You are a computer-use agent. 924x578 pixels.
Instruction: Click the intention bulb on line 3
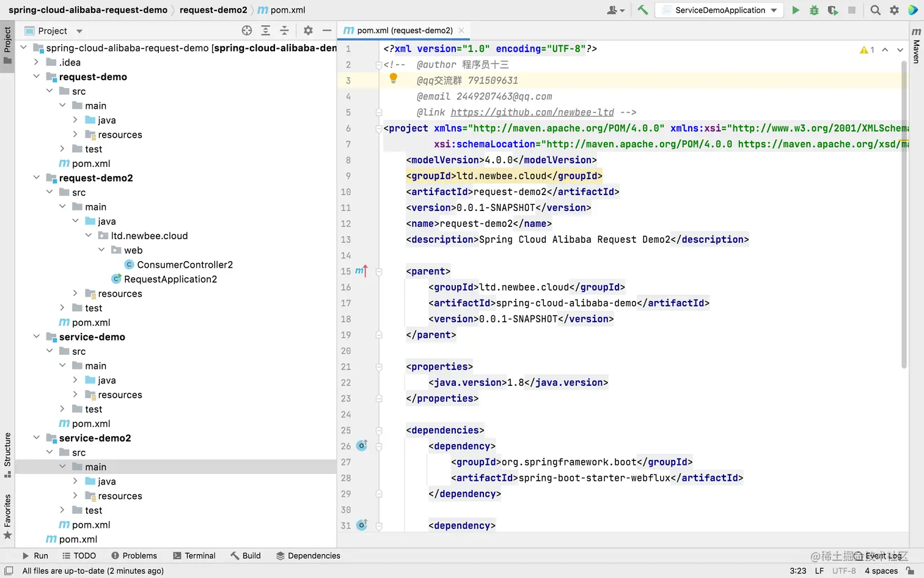point(393,79)
